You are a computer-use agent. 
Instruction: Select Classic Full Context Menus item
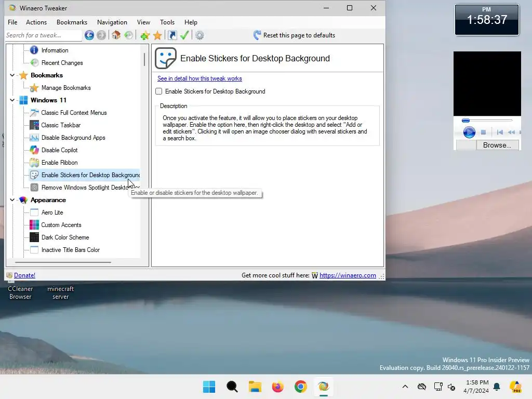point(74,113)
